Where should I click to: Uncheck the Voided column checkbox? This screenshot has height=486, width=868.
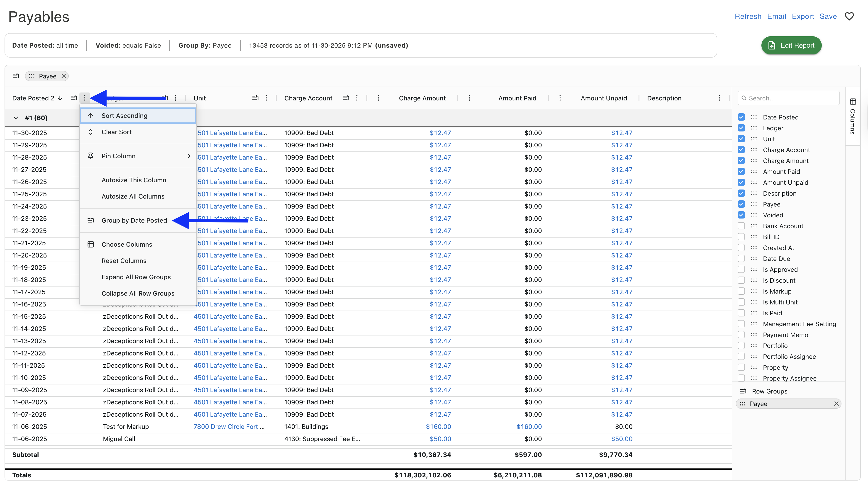point(741,215)
